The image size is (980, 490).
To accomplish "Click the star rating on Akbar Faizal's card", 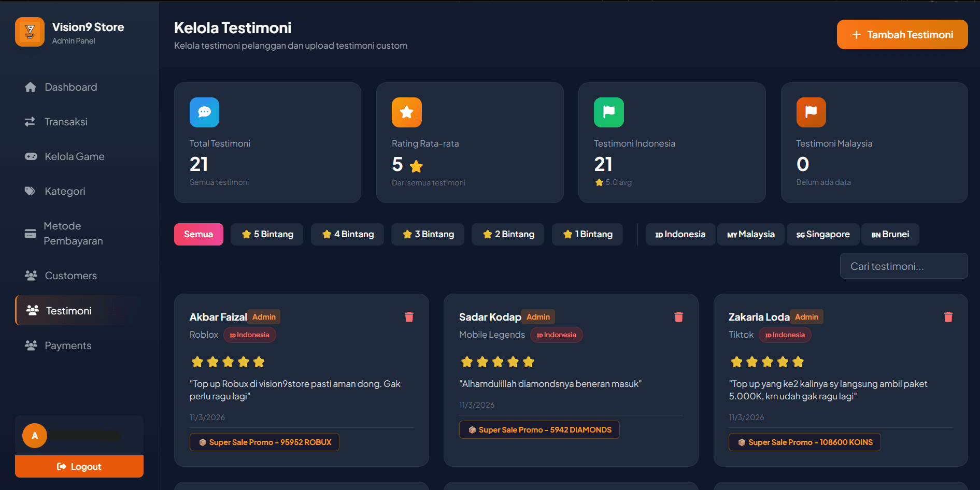I will [x=228, y=362].
